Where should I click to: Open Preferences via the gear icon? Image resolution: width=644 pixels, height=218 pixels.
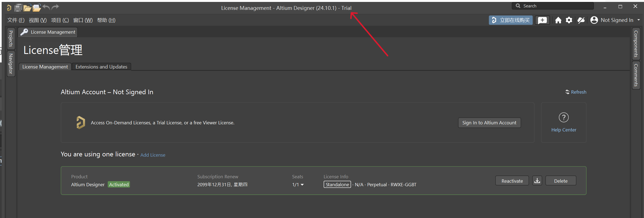pyautogui.click(x=569, y=20)
